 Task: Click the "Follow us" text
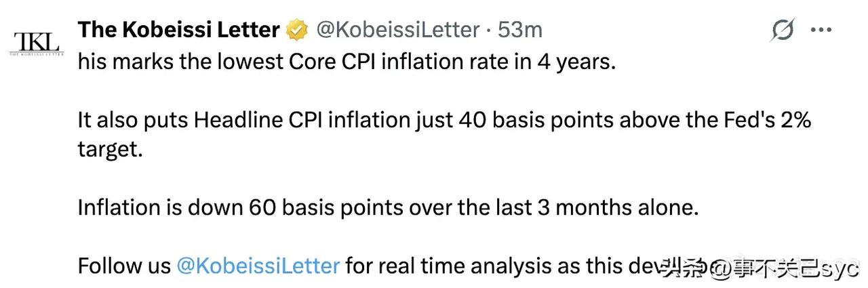pos(124,264)
